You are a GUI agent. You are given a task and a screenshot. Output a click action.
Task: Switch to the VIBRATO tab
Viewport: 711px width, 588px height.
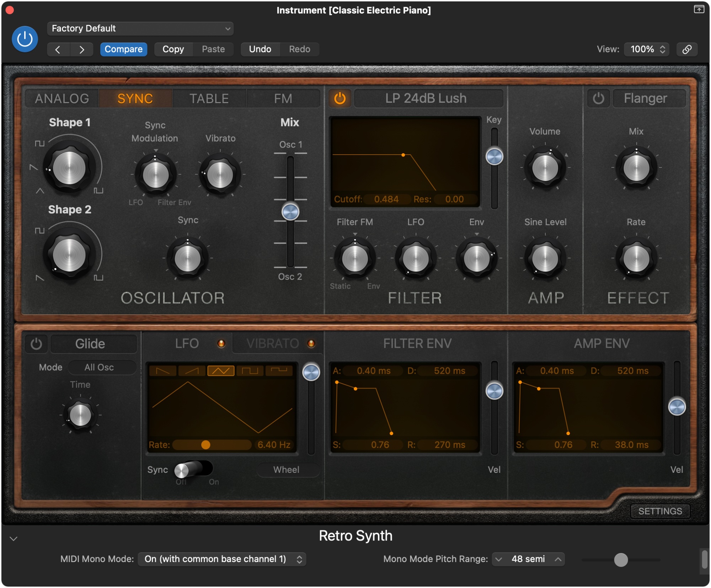tap(278, 344)
